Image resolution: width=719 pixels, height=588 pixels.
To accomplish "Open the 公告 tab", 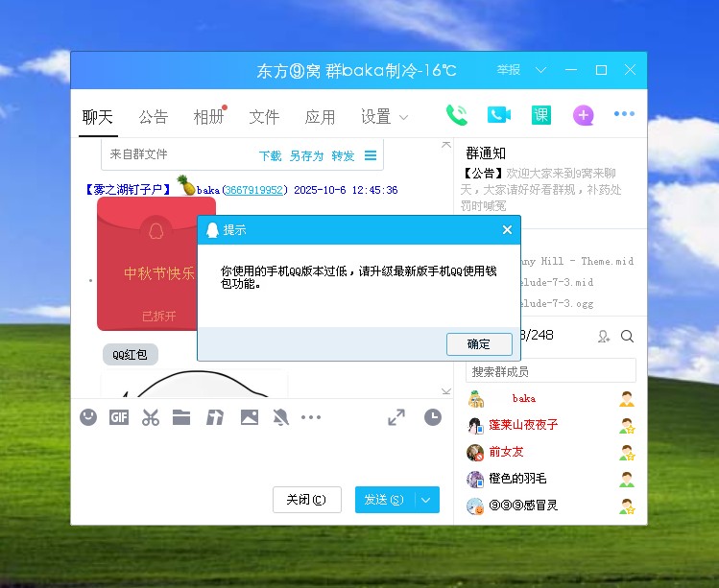I will [154, 117].
